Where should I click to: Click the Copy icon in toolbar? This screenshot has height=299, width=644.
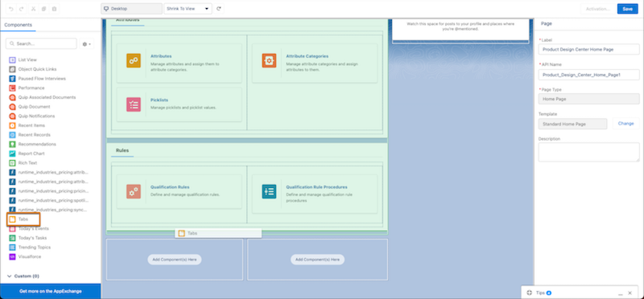[x=44, y=9]
